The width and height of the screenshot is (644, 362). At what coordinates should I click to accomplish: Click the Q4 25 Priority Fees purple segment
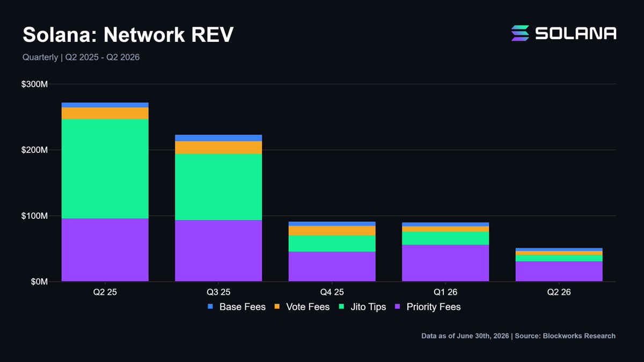(332, 266)
